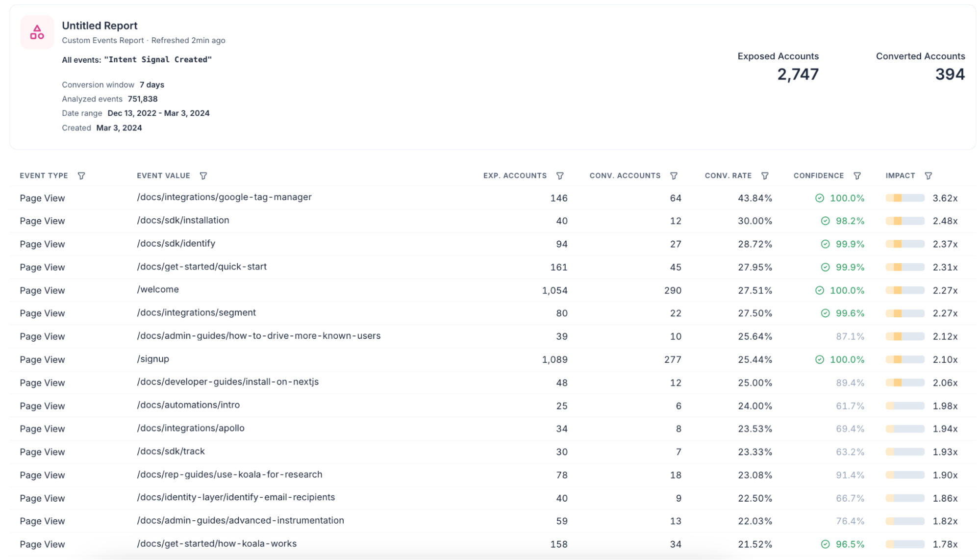This screenshot has width=980, height=560.
Task: Click the Exposed Accounts 2,747 figure
Action: tap(798, 74)
